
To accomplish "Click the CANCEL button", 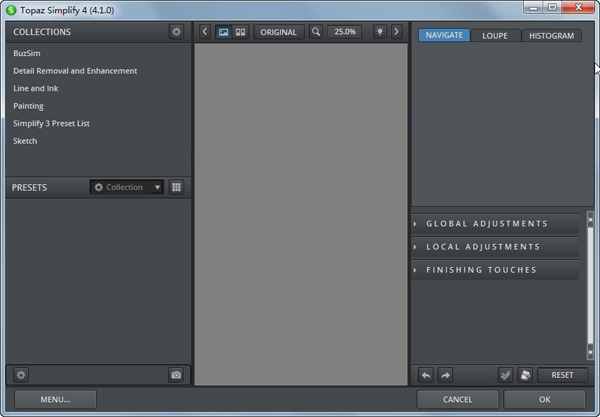I will click(x=458, y=399).
